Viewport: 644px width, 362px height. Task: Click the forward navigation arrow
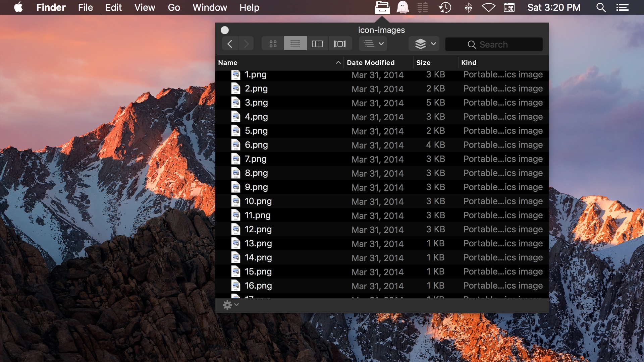coord(247,43)
